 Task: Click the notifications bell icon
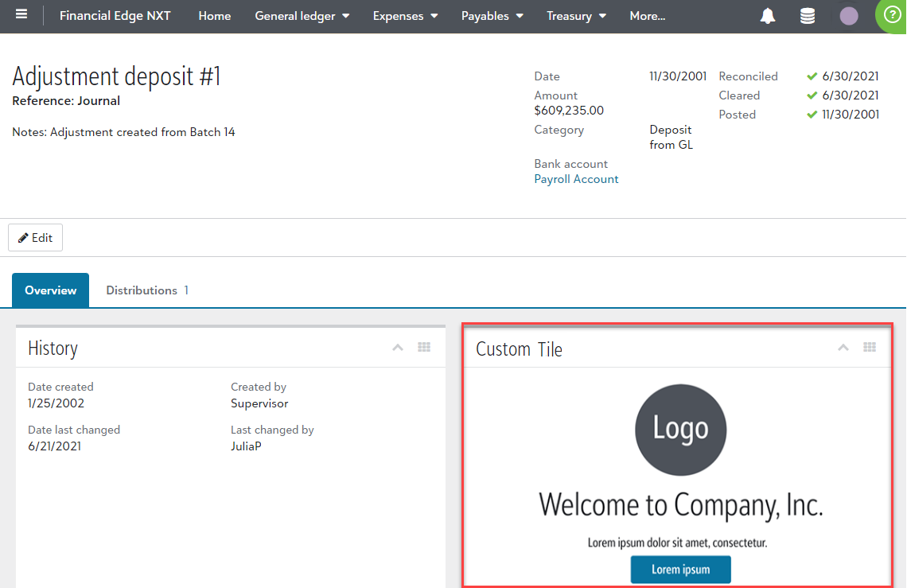(768, 16)
